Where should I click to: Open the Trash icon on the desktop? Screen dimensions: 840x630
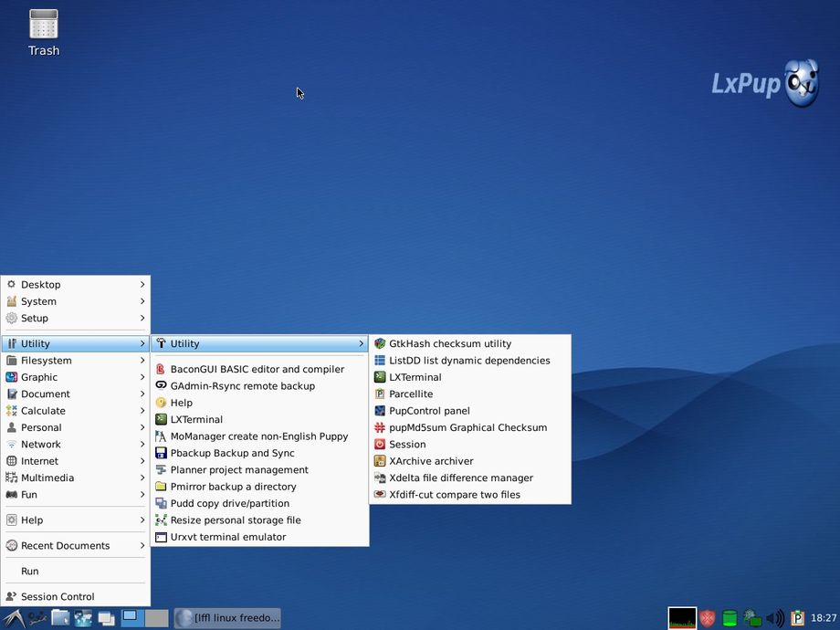43,32
